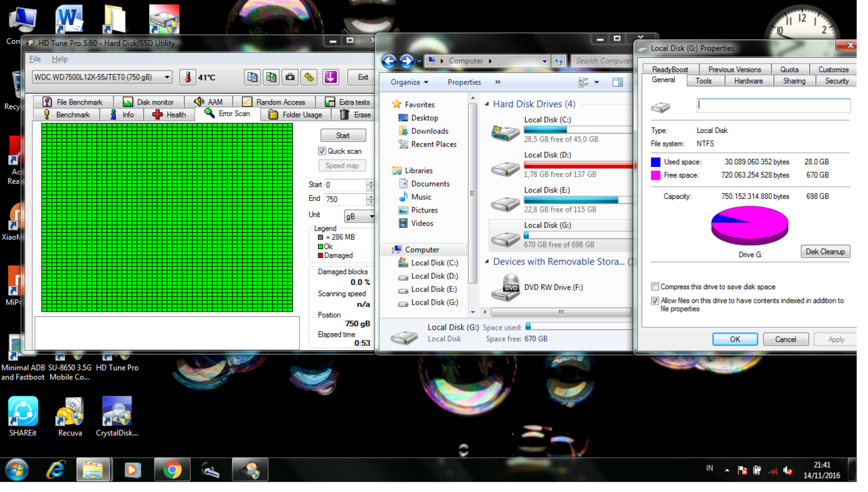Image resolution: width=868 pixels, height=492 pixels.
Task: Select the DVD RW Drive (F:) icon
Action: [506, 287]
